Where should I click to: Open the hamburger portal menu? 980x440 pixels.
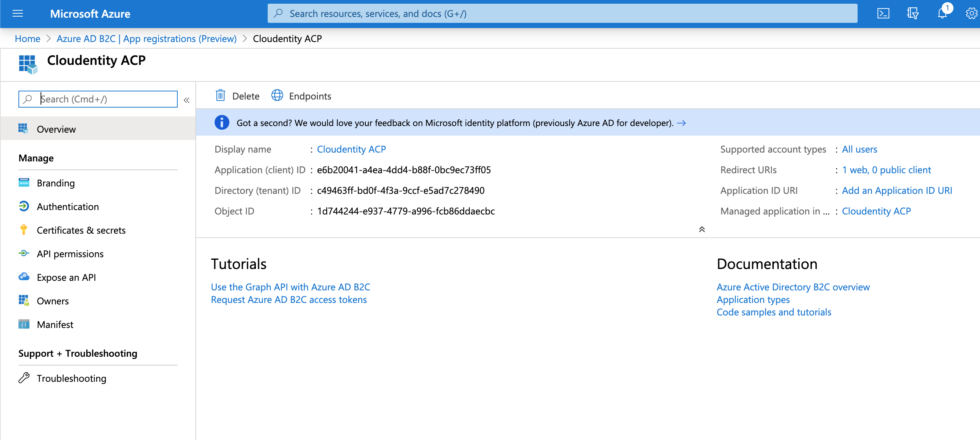coord(17,14)
